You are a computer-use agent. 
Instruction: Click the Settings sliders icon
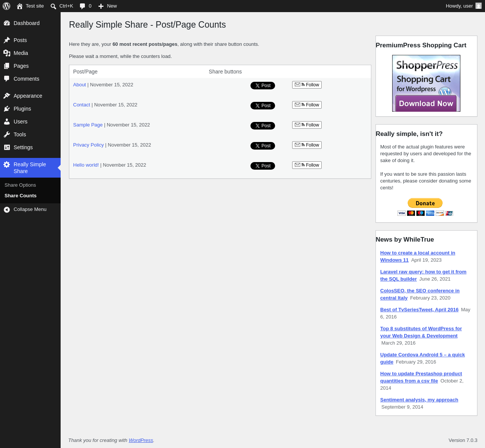[7, 147]
